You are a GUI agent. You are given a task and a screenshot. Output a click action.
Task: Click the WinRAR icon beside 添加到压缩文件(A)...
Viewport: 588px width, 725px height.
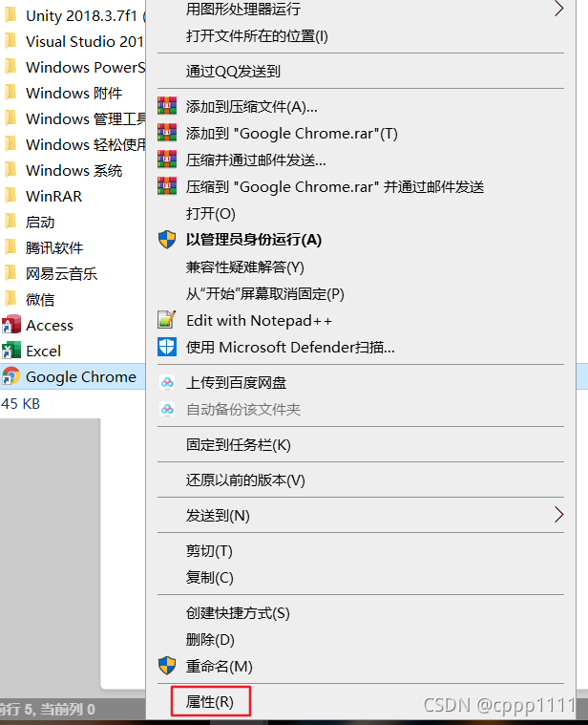(x=167, y=106)
